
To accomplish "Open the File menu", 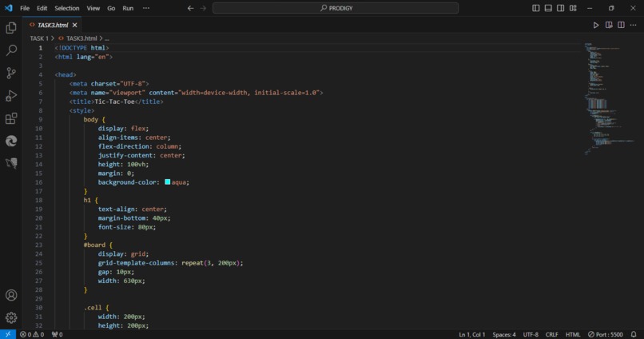I will 25,8.
